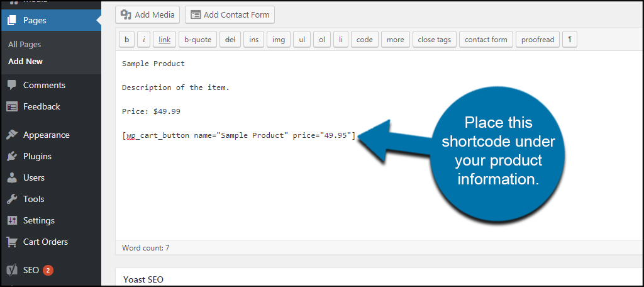Click the Cart Orders shopping cart icon
The height and width of the screenshot is (287, 644).
click(x=12, y=242)
